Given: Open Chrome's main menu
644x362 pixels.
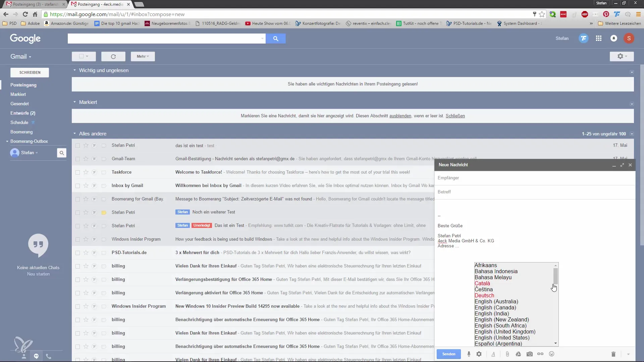Looking at the screenshot, I should pyautogui.click(x=638, y=14).
